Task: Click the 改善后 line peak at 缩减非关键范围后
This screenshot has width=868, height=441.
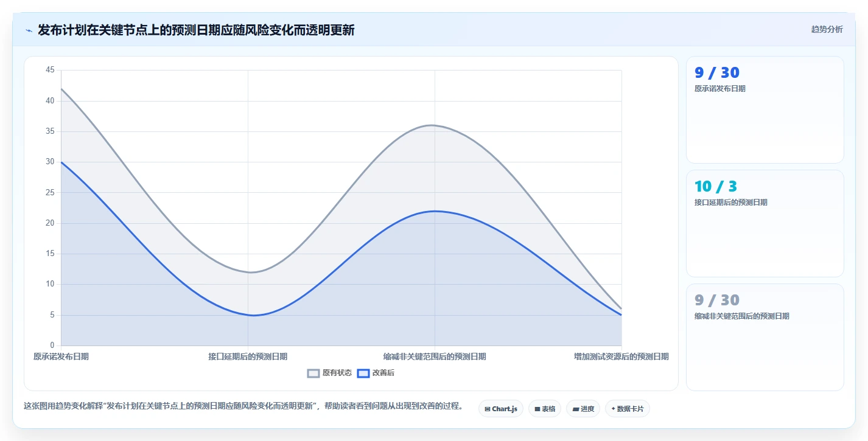Action: (x=435, y=211)
